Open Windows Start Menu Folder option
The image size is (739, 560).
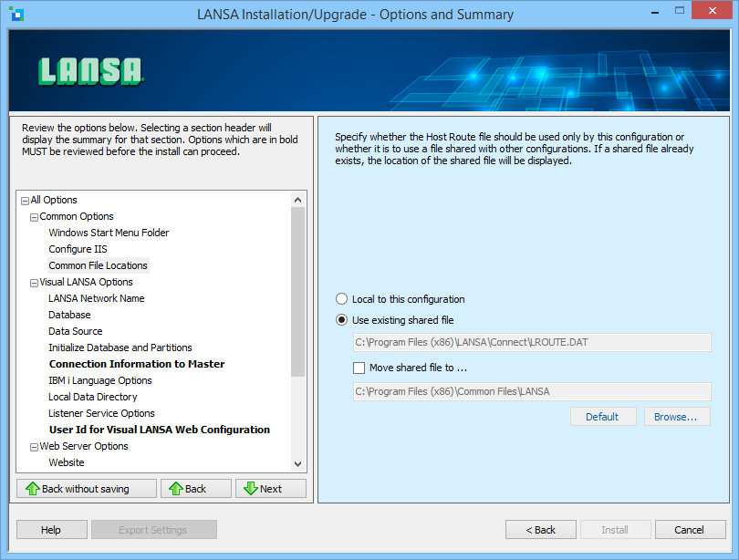(109, 233)
